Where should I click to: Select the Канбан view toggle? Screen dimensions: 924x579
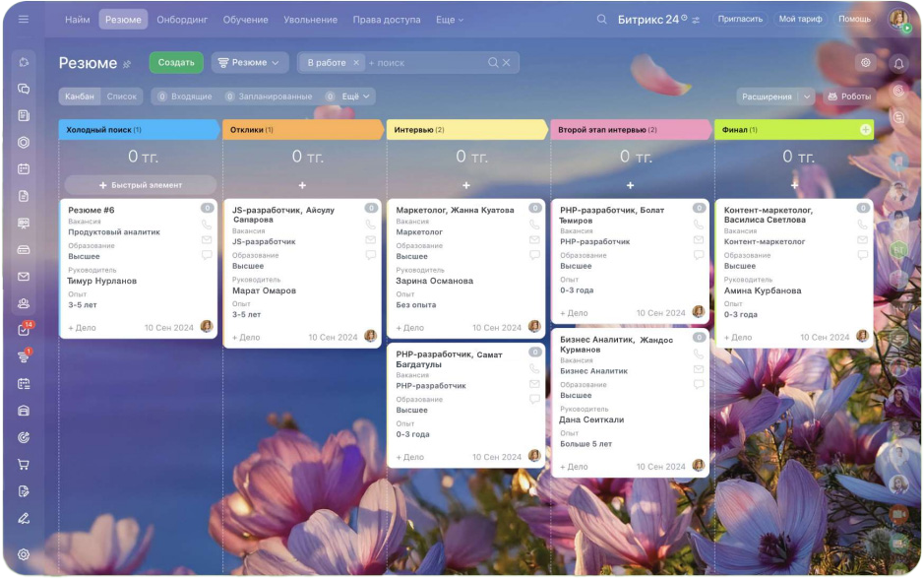[80, 96]
